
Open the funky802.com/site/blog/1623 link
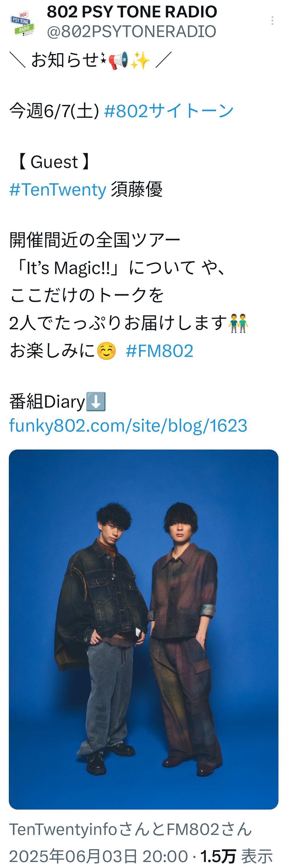pos(128,425)
